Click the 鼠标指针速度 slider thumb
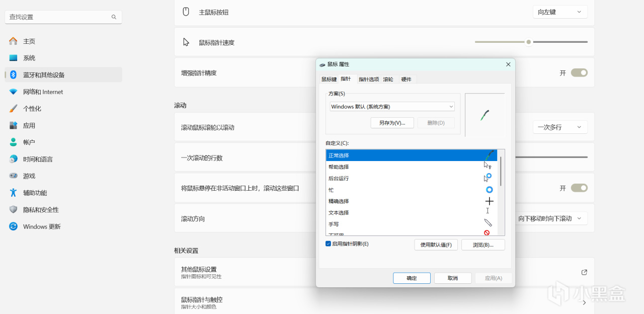Image resolution: width=644 pixels, height=314 pixels. [529, 42]
